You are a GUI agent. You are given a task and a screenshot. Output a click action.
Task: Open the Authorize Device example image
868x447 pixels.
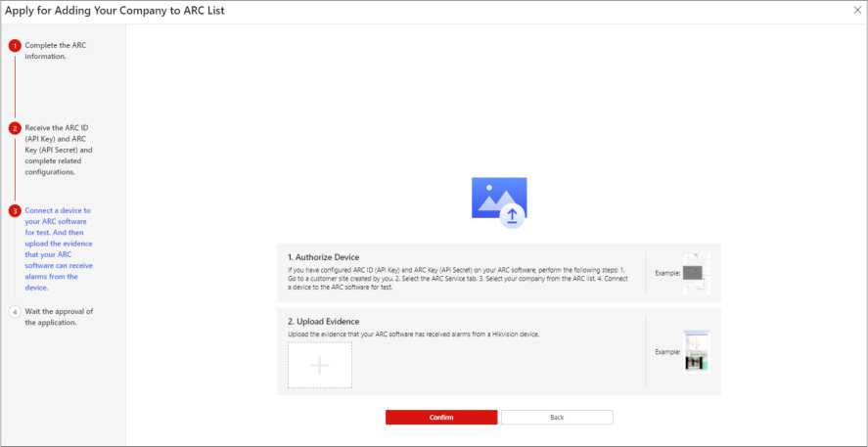point(696,273)
